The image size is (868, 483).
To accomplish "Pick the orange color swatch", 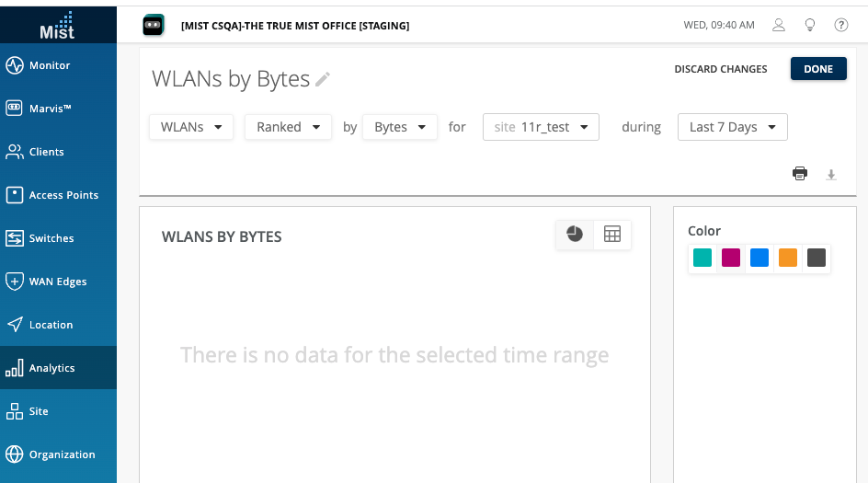I will pos(788,259).
